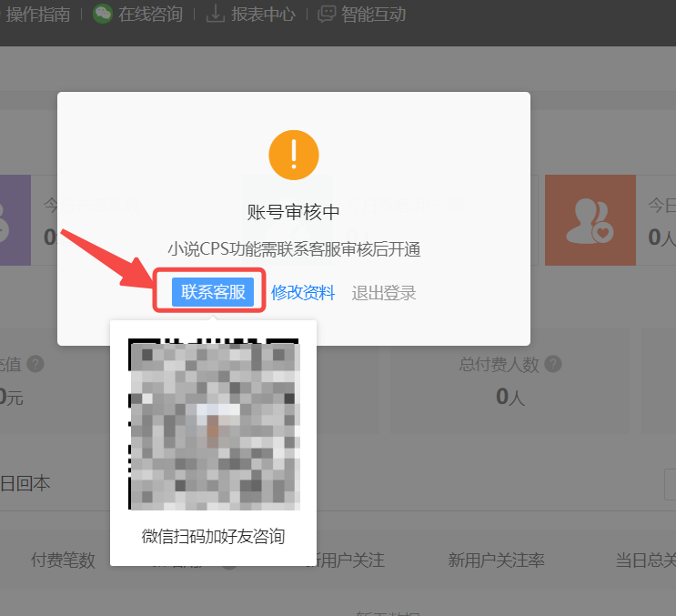Viewport: 676px width, 616px height.
Task: Click the WeChat QR code image
Action: (x=215, y=424)
